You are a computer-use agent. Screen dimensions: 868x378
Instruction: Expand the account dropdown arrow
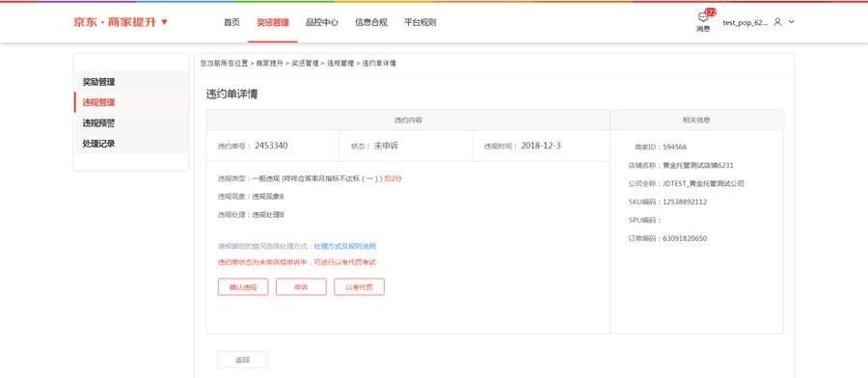click(792, 22)
